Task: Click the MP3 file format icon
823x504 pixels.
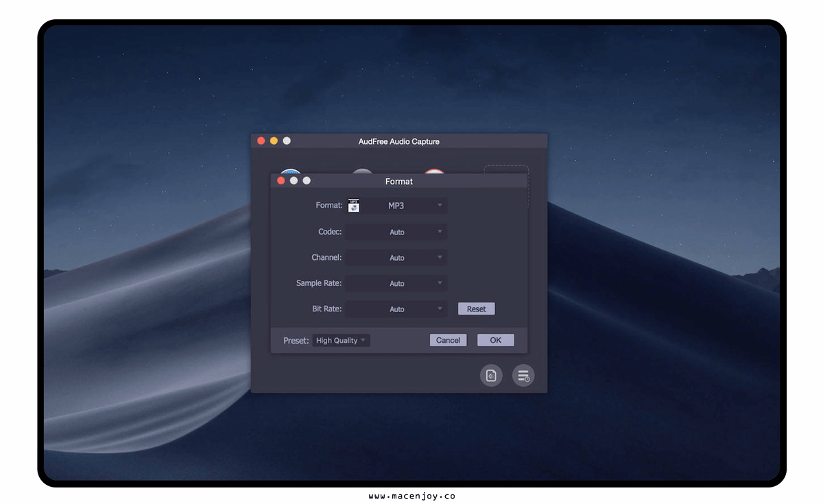Action: [354, 206]
